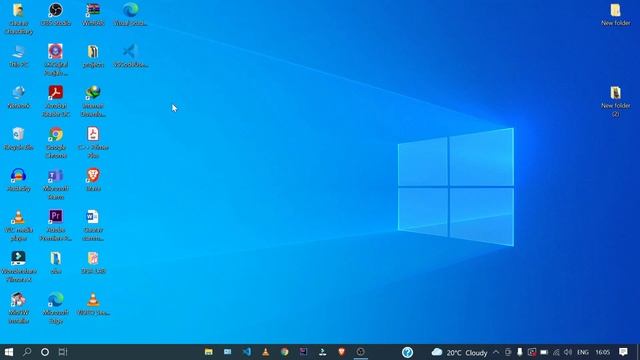Expand the hidden system tray icons chevron
The width and height of the screenshot is (640, 360).
click(x=496, y=352)
